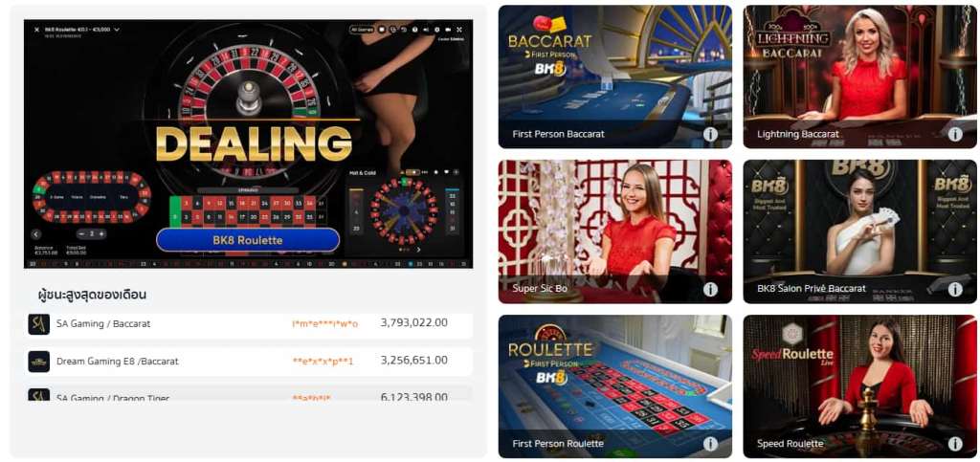The width and height of the screenshot is (980, 462).
Task: Open All Games menu in roulette preview
Action: click(362, 30)
